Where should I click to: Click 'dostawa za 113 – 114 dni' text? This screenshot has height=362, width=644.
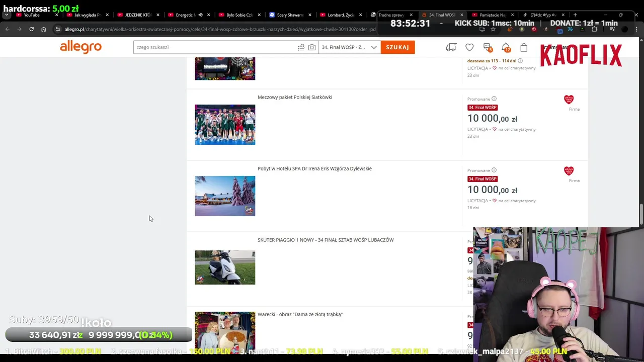[492, 61]
